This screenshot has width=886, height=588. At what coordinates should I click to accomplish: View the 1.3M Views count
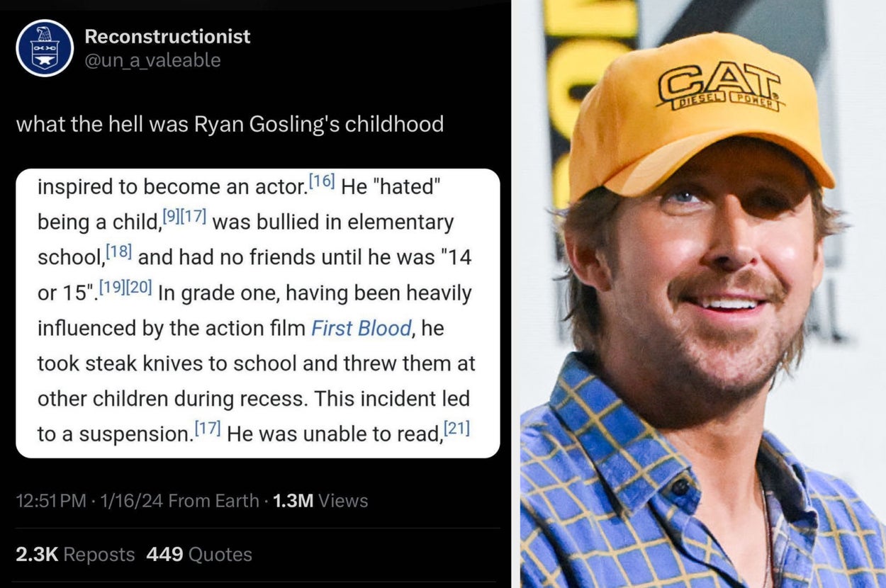pyautogui.click(x=320, y=501)
